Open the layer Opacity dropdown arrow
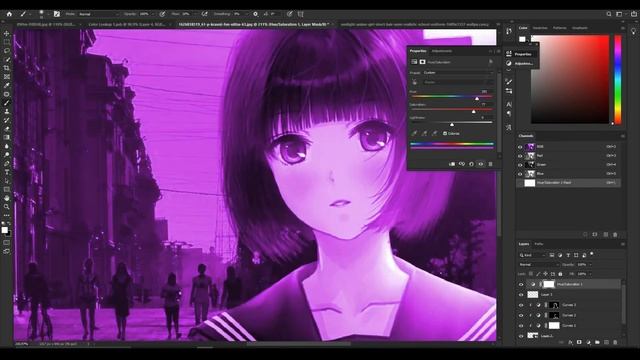The image size is (640, 360). (x=590, y=264)
